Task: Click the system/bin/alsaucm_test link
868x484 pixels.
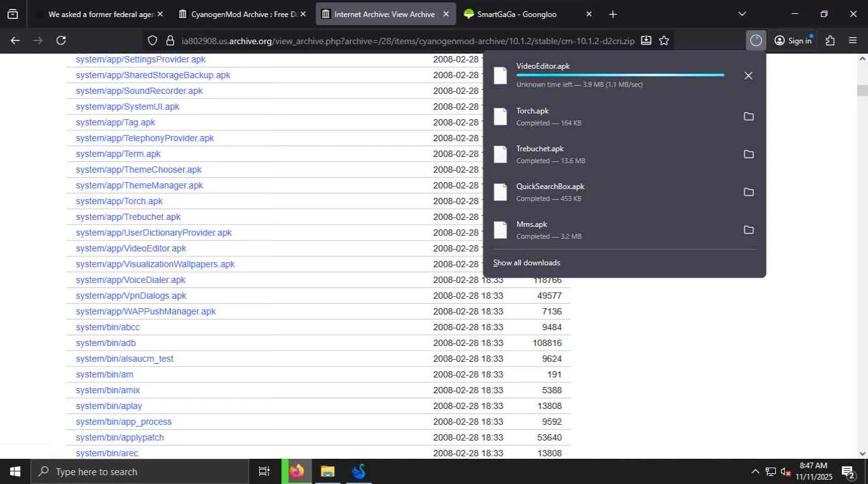Action: (124, 359)
